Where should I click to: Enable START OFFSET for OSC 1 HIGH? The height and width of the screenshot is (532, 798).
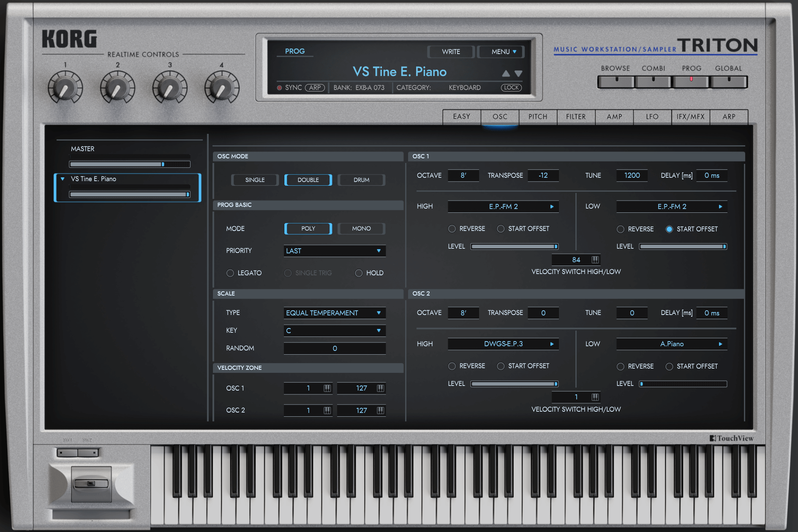click(x=501, y=229)
